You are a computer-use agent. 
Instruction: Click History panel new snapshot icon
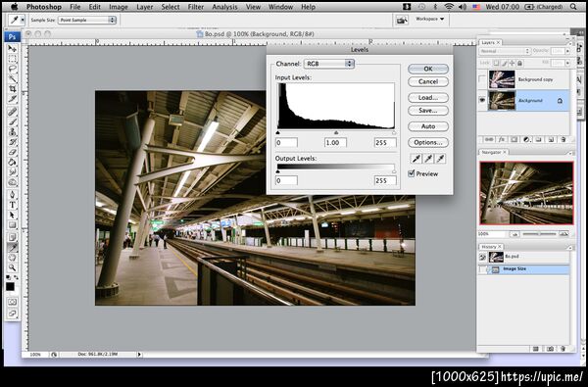point(550,349)
